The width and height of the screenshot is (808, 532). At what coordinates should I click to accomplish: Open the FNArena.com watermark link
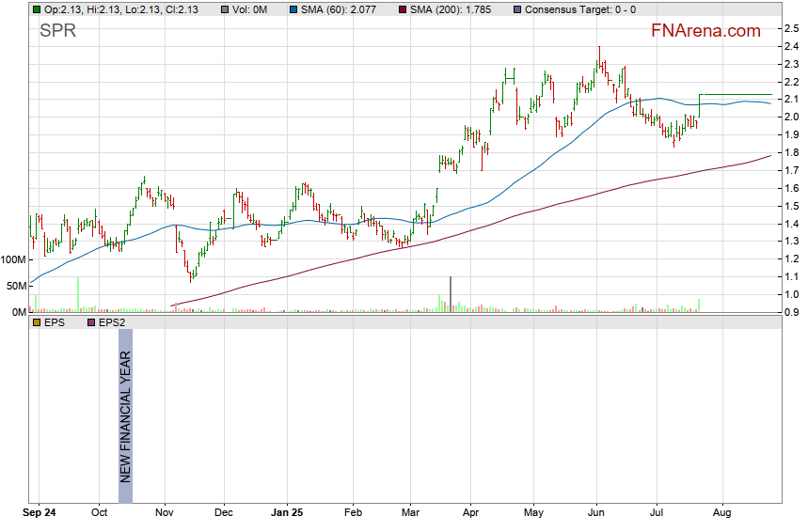tap(705, 31)
